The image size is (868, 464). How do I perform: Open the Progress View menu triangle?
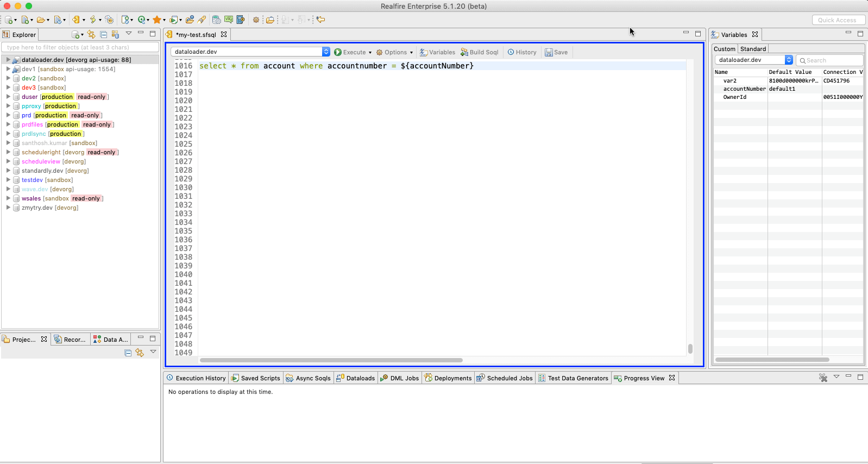836,377
